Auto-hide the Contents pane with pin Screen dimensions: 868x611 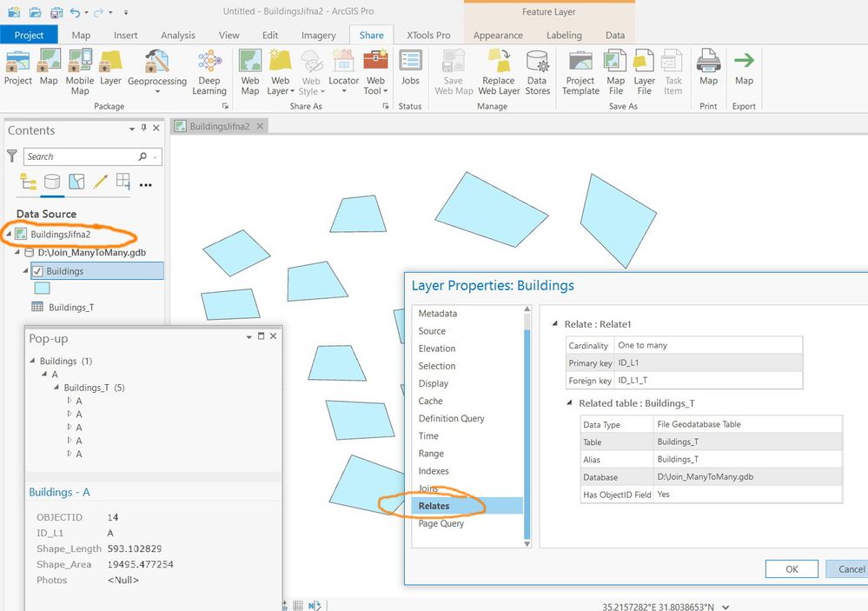tap(144, 128)
